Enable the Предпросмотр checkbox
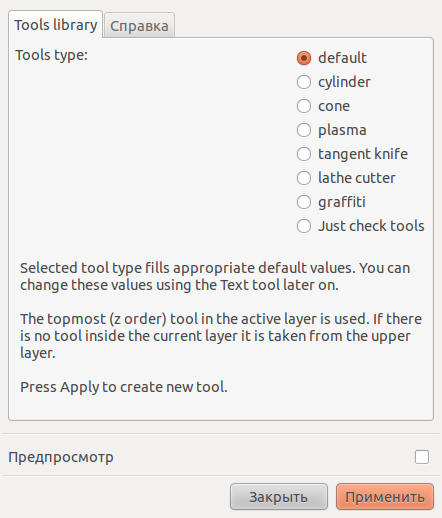 point(422,457)
